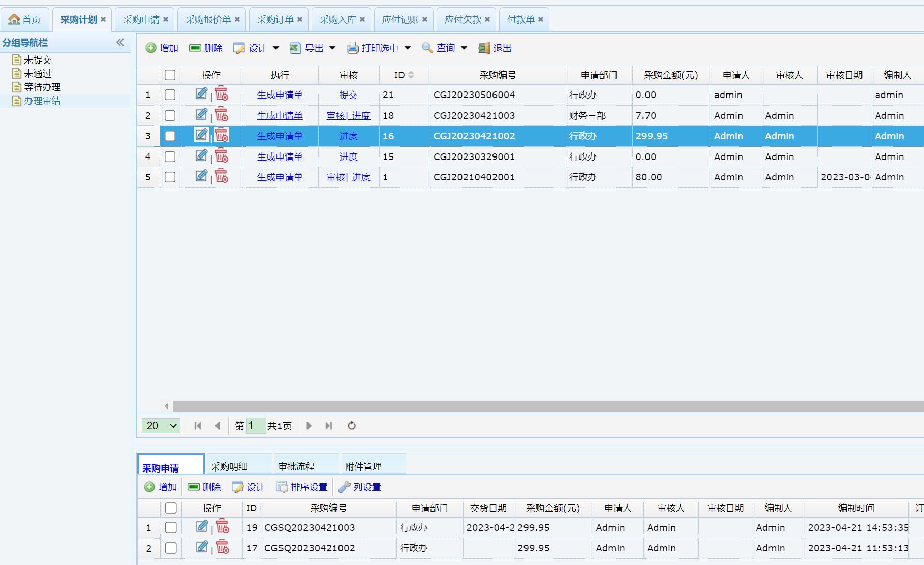Open the page size 20 dropdown

click(x=161, y=426)
